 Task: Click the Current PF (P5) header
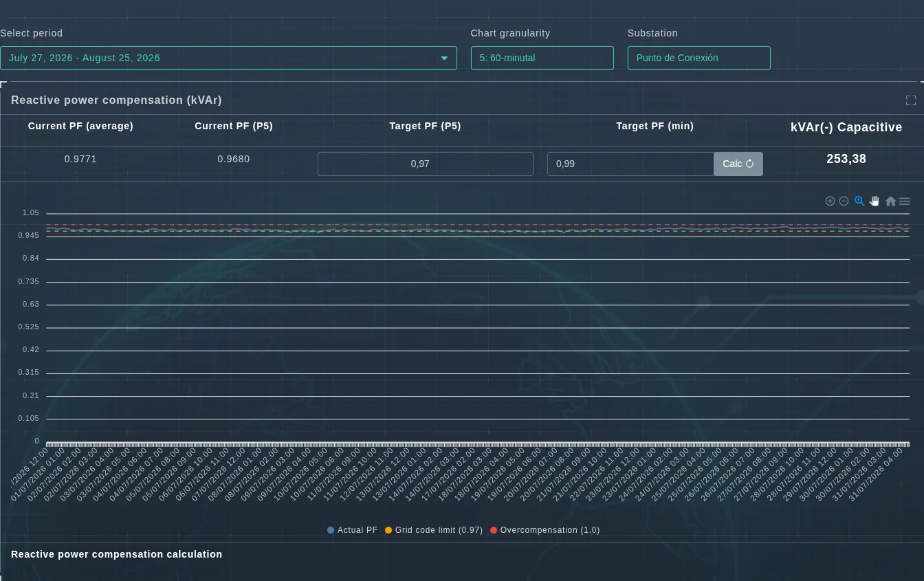pos(234,126)
